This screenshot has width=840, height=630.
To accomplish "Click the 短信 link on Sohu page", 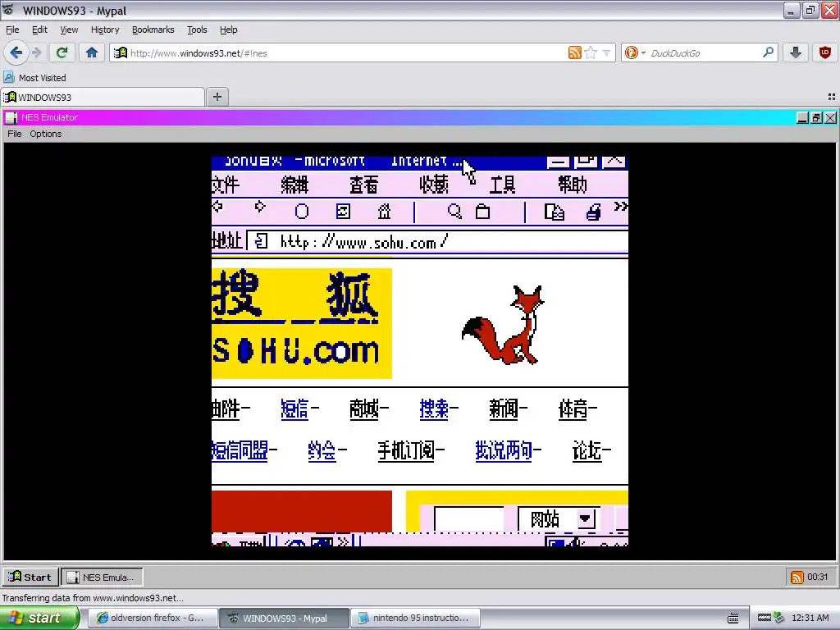I will pos(294,409).
